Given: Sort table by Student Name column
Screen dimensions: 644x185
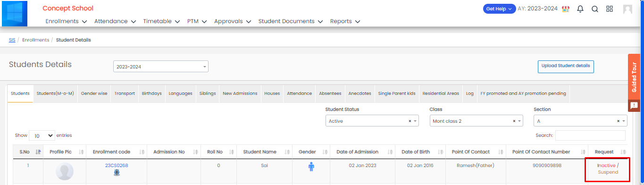Looking at the screenshot, I should pos(259,152).
